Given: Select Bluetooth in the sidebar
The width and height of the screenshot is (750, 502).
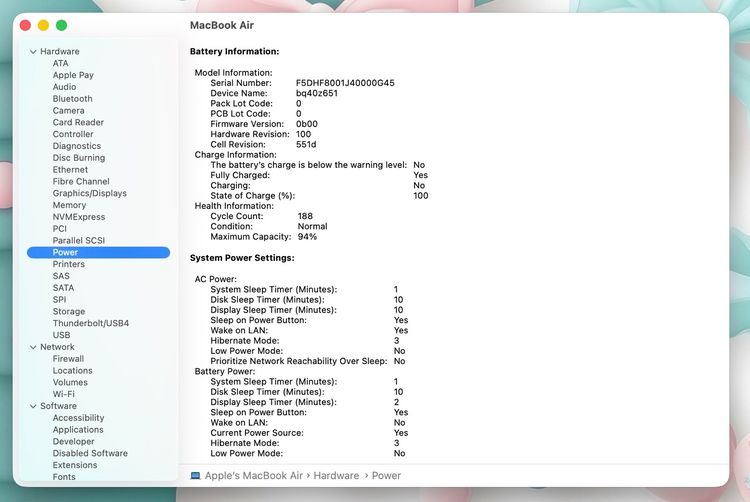Looking at the screenshot, I should coord(72,98).
